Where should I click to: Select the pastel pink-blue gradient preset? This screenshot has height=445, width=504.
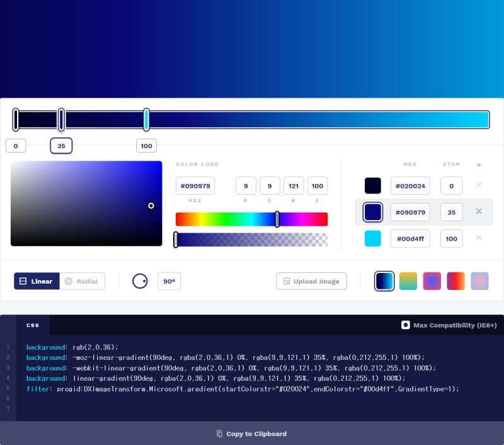[479, 281]
